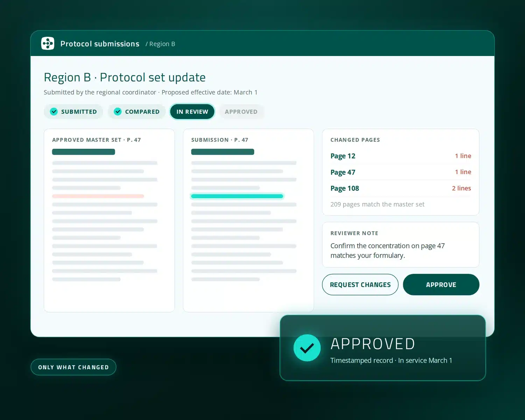Select the IN REVIEW status step
Image resolution: width=525 pixels, height=420 pixels.
(192, 112)
